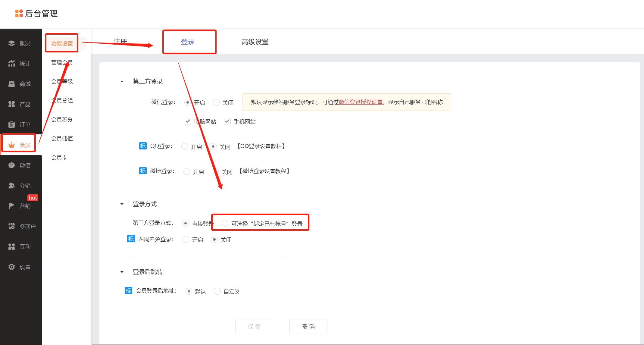Open the 微信登录授权设置 link
The height and width of the screenshot is (345, 644).
click(361, 102)
